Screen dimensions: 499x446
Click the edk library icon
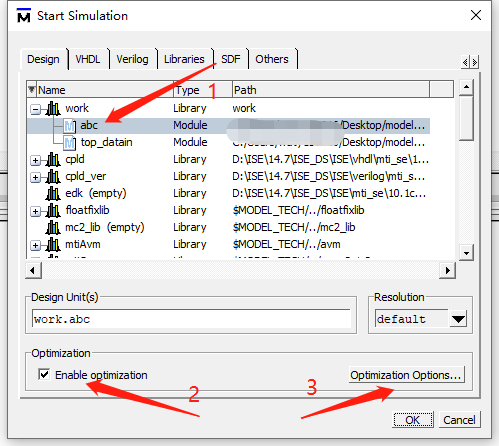pos(53,194)
